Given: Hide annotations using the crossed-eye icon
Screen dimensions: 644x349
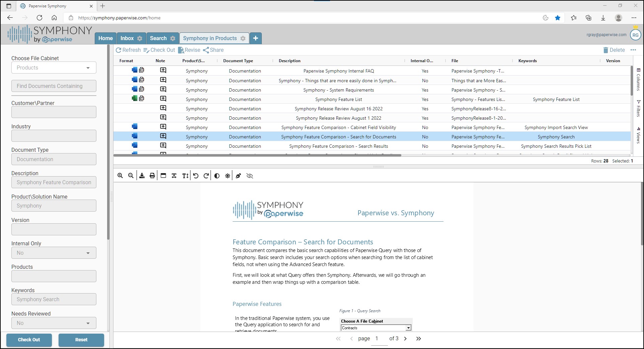Looking at the screenshot, I should [x=250, y=176].
